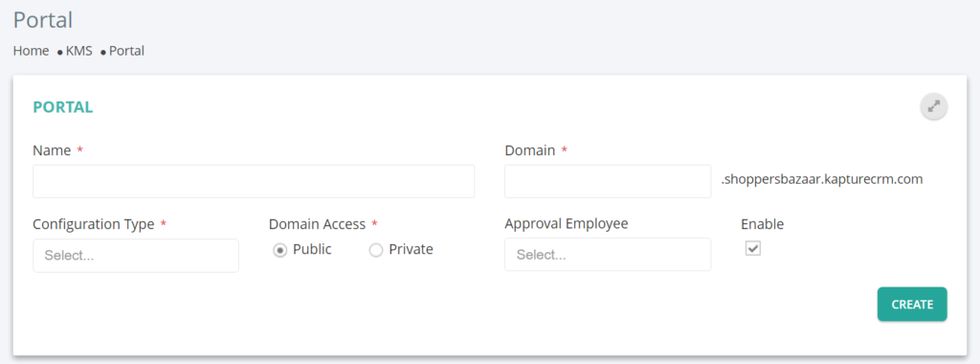The image size is (980, 364).
Task: Click the CREATE button
Action: pyautogui.click(x=912, y=305)
